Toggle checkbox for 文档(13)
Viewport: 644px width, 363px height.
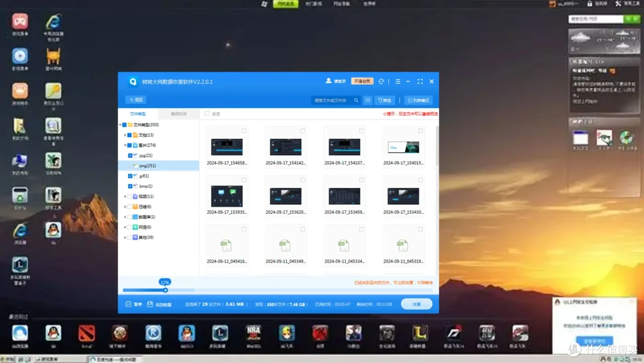coord(129,135)
